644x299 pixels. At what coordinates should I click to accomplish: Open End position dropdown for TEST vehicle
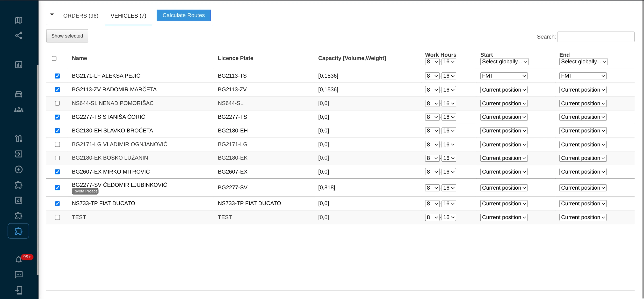click(583, 218)
